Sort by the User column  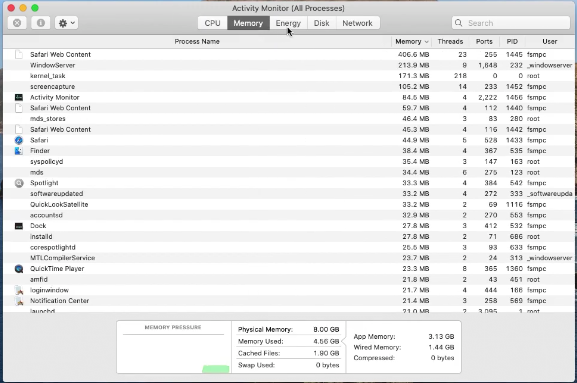coord(549,42)
